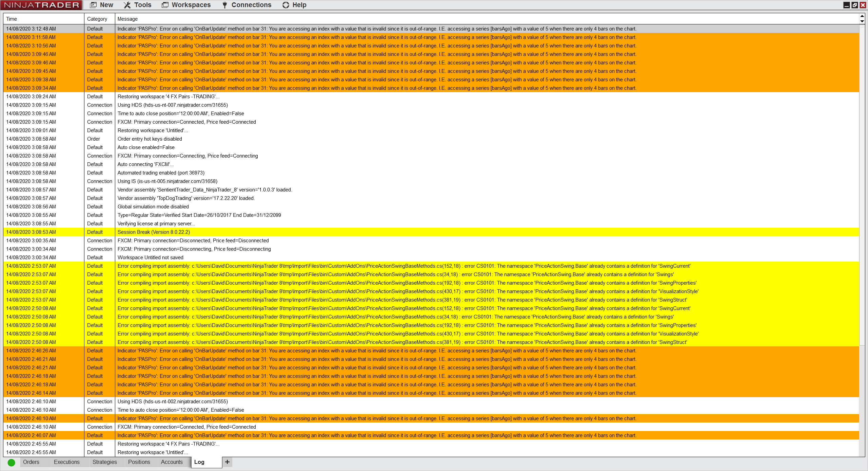The image size is (868, 471).
Task: Select 'Restoring workspace 4 FX Pairs' row at 3:09:24 AM
Action: tap(431, 97)
